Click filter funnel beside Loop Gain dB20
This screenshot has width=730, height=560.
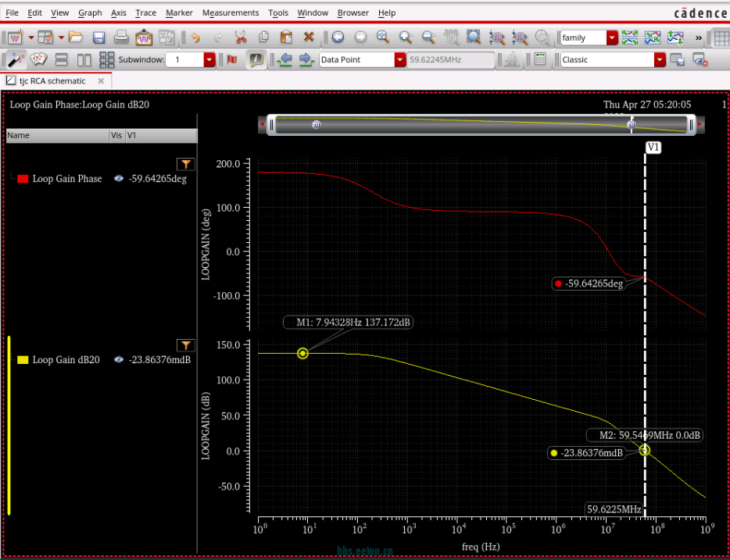tap(186, 344)
